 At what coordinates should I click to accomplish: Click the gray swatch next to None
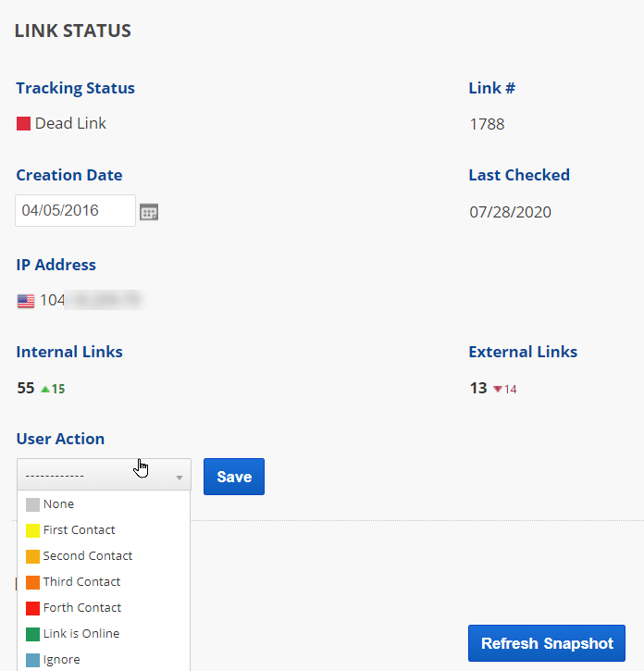tap(32, 504)
